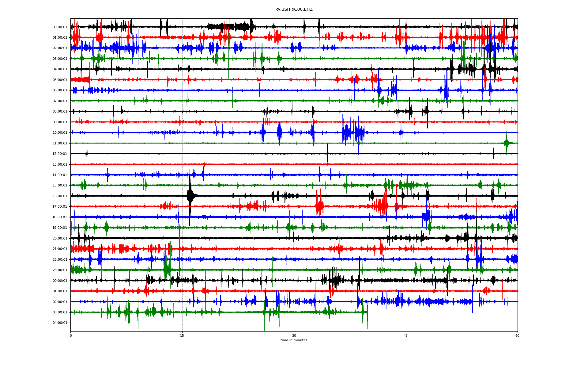588x368 pixels.
Task: Click the x-axis tick label 0
Action: pos(71,335)
